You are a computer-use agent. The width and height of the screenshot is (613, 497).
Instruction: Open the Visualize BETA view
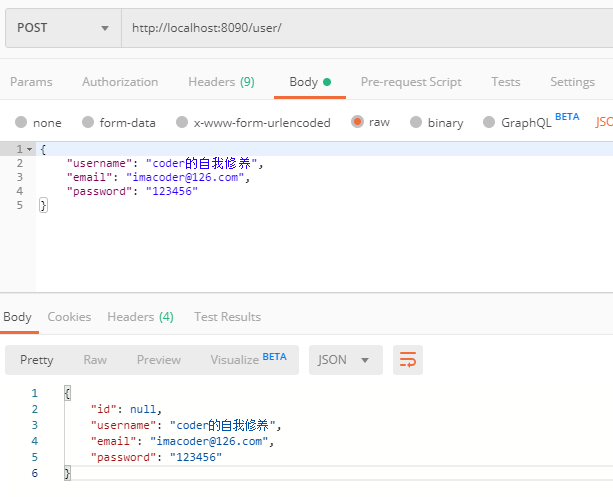[248, 359]
